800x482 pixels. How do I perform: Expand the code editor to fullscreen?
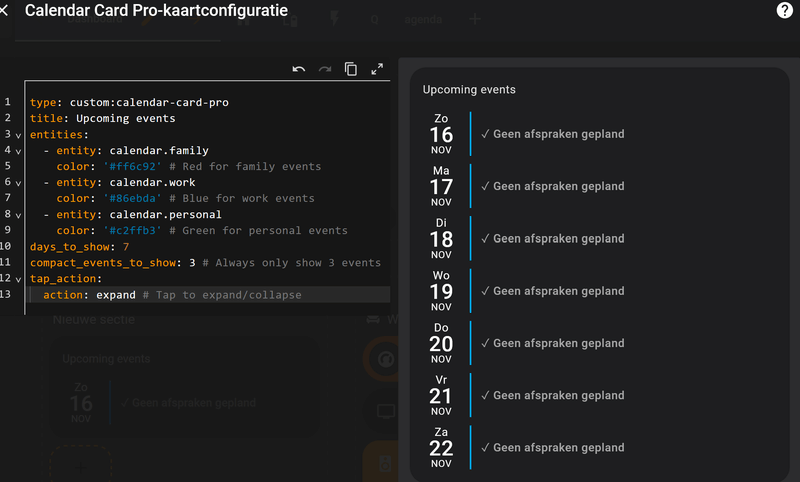tap(377, 69)
